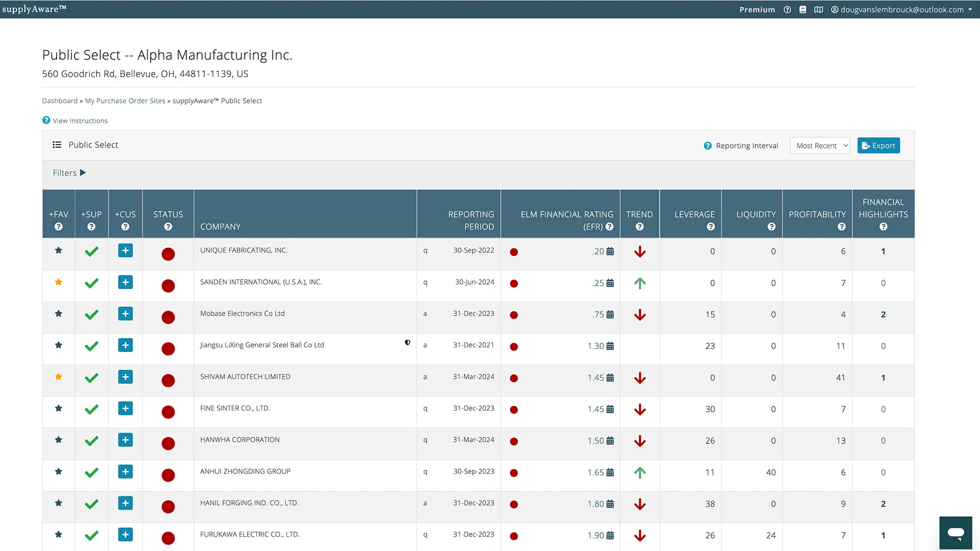Click the help icon under STATUS column header
This screenshot has width=980, height=551.
coord(168,227)
